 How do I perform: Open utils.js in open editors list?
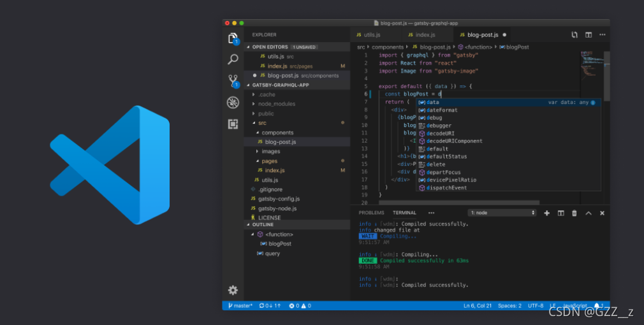[297, 56]
